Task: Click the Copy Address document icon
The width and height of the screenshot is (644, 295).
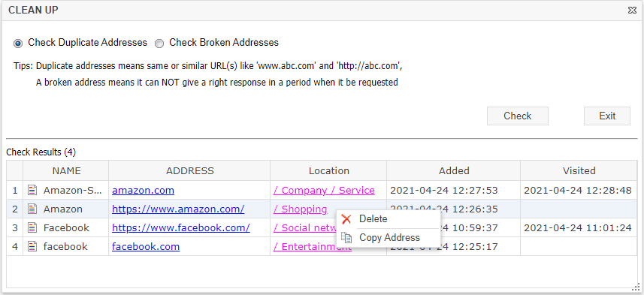Action: point(346,237)
